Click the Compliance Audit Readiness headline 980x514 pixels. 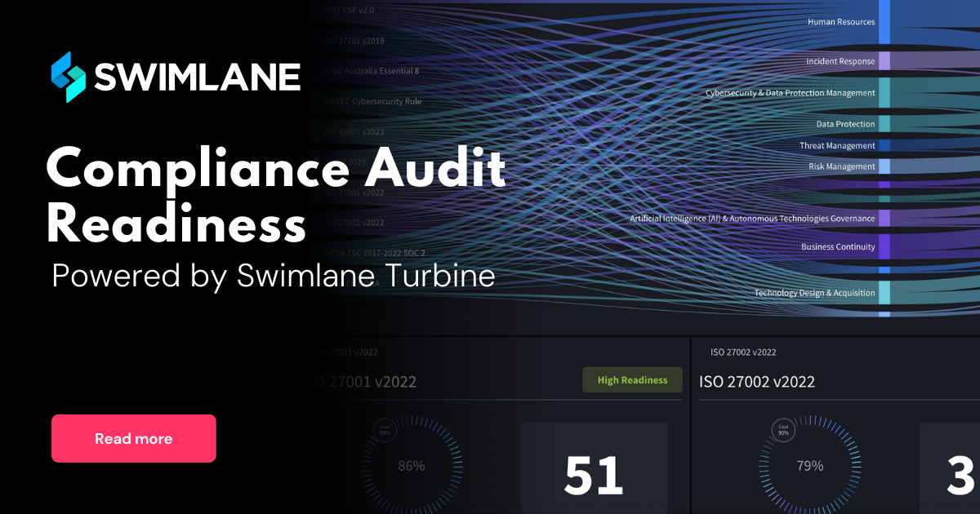coord(276,197)
